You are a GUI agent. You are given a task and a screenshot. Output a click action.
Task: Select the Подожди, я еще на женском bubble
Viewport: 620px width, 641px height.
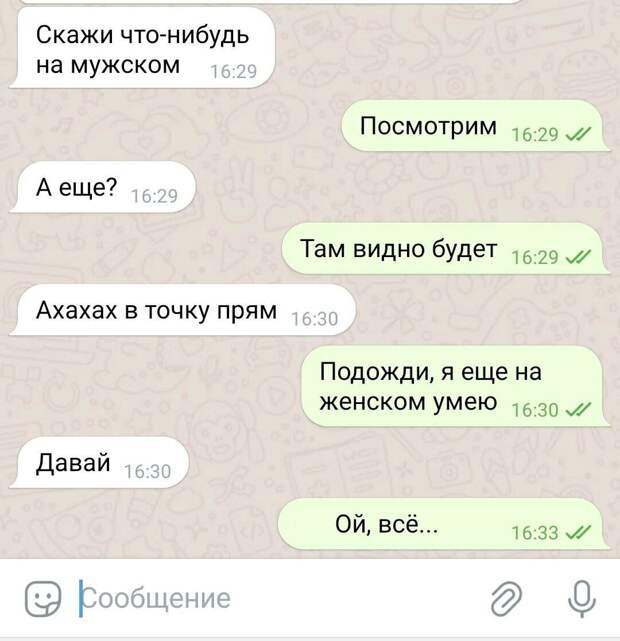456,386
